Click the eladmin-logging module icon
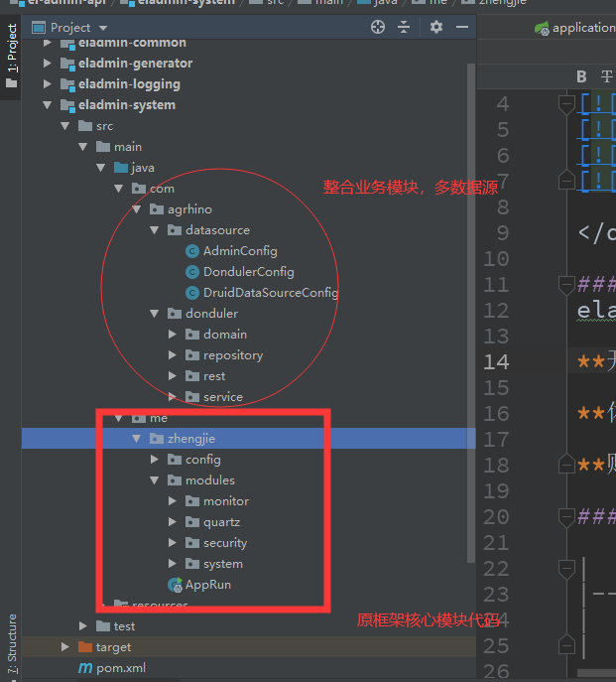This screenshot has width=616, height=682. (x=67, y=84)
